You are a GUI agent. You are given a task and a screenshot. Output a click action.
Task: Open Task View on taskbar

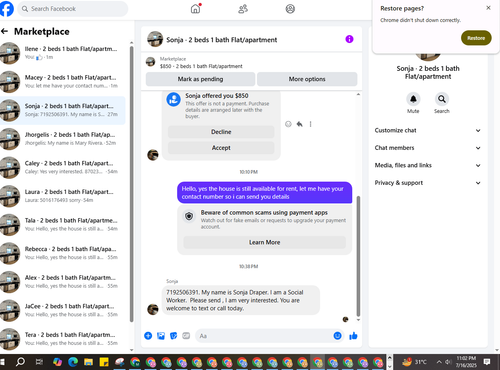click(39, 362)
